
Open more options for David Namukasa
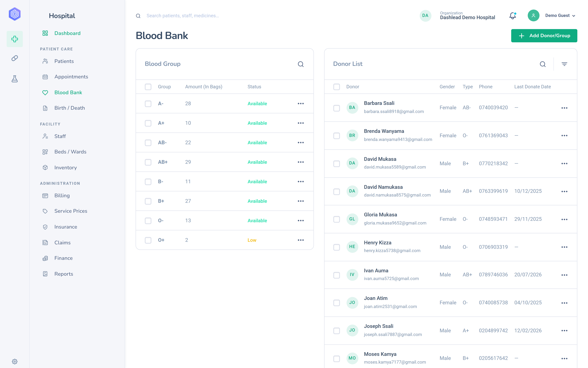(564, 191)
